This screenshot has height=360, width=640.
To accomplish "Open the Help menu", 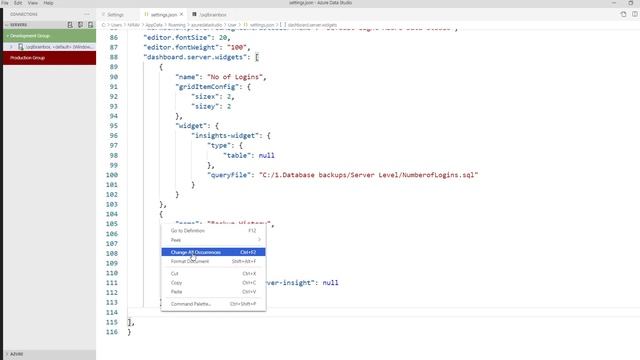I will tap(48, 3).
